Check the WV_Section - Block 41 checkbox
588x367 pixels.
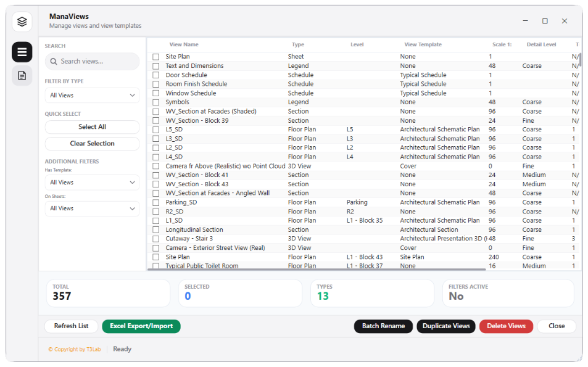coord(156,175)
